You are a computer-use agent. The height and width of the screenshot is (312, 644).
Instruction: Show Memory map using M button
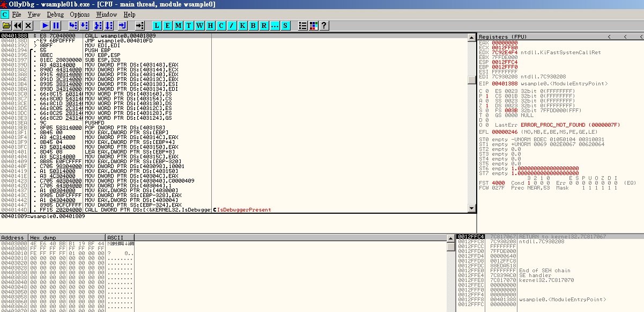(x=179, y=25)
